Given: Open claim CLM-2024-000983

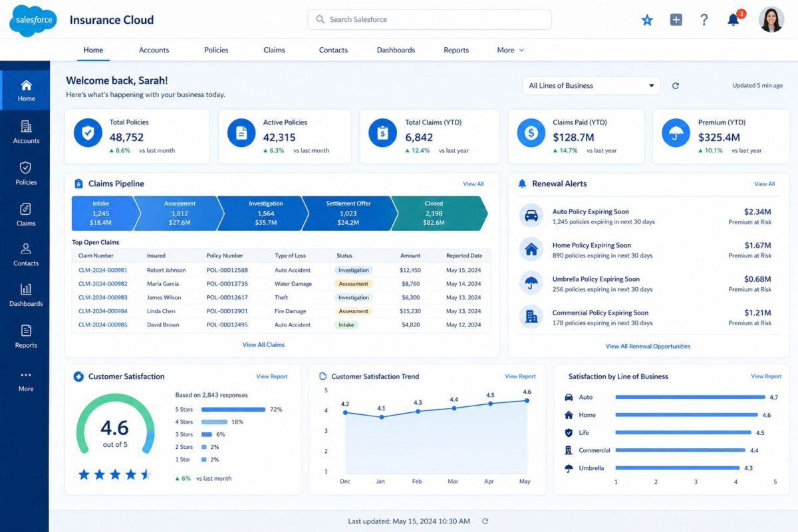Looking at the screenshot, I should (102, 298).
